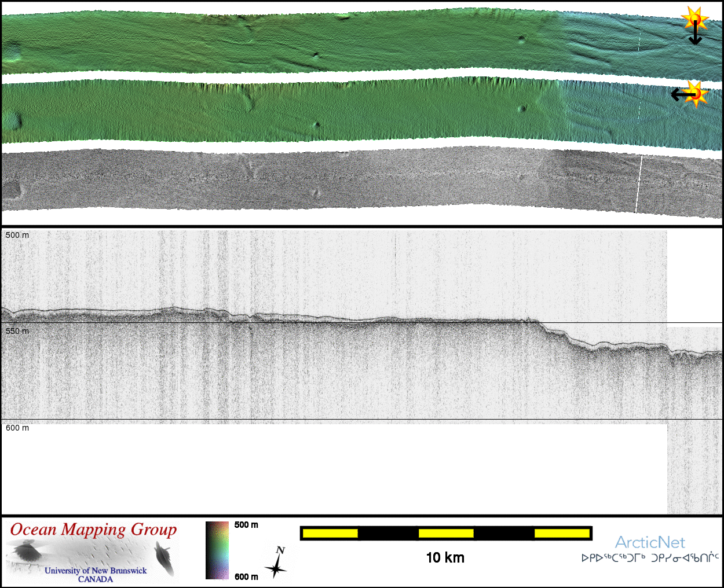Click the 600 m color legend label

(246, 577)
